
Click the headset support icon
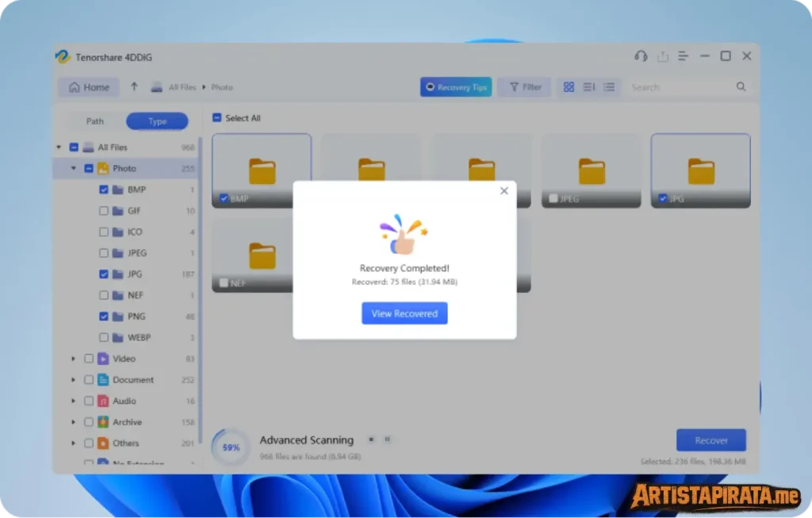pyautogui.click(x=641, y=56)
